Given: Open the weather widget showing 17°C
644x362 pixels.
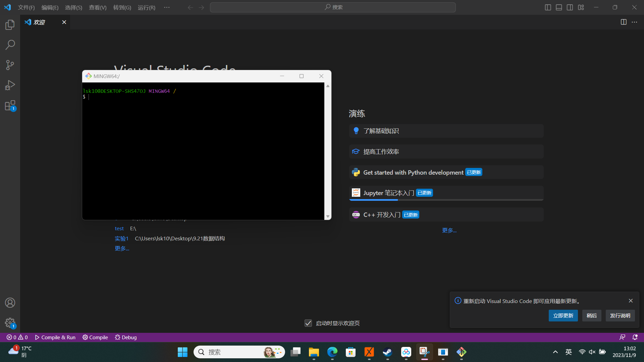Looking at the screenshot, I should [20, 352].
